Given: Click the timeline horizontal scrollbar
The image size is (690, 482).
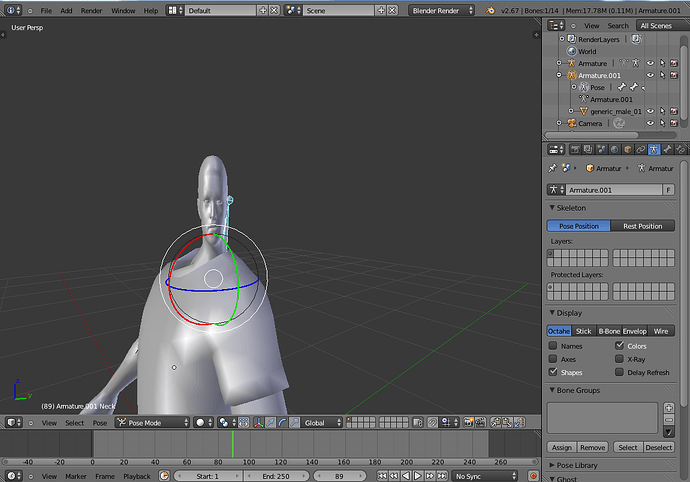Looking at the screenshot, I should 270,462.
